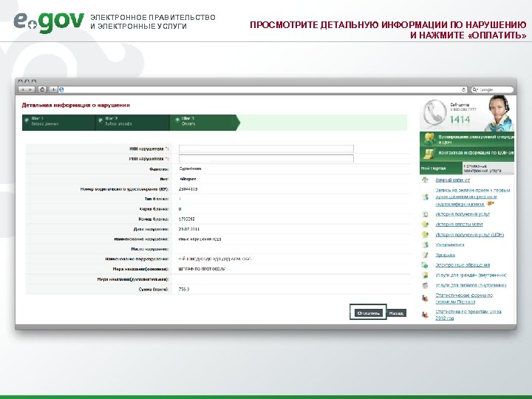Click the icon beside История получения услуг (ЦОН)
The width and height of the screenshot is (532, 399).
(425, 234)
